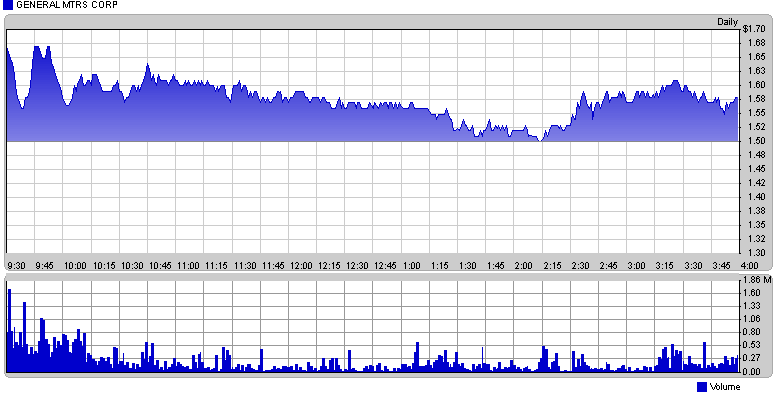This screenshot has height=395, width=777.
Task: Select the $1.70 price axis label
Action: (754, 29)
